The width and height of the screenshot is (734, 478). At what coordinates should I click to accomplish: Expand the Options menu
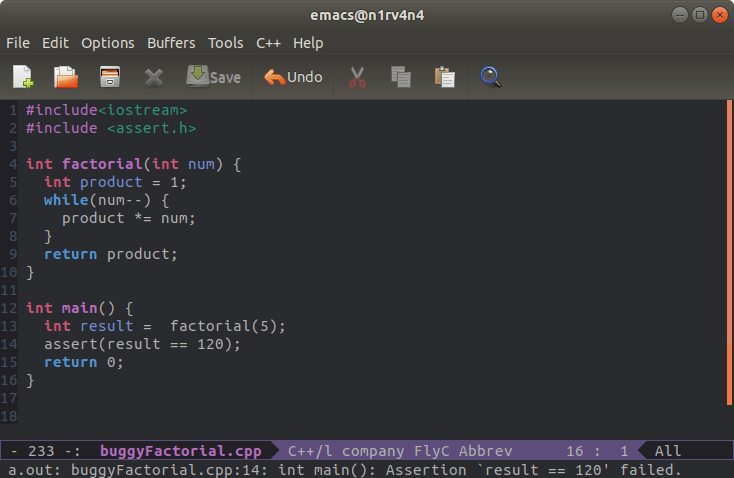(107, 43)
